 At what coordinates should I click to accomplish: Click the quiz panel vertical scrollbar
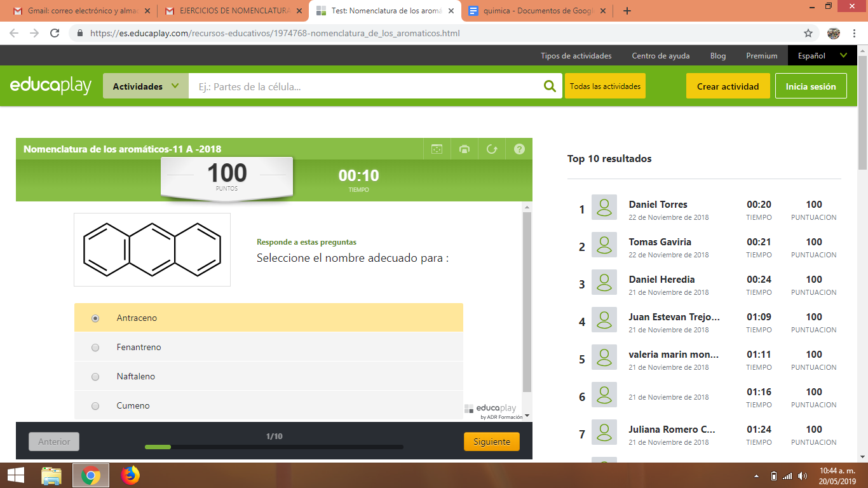[x=527, y=302]
